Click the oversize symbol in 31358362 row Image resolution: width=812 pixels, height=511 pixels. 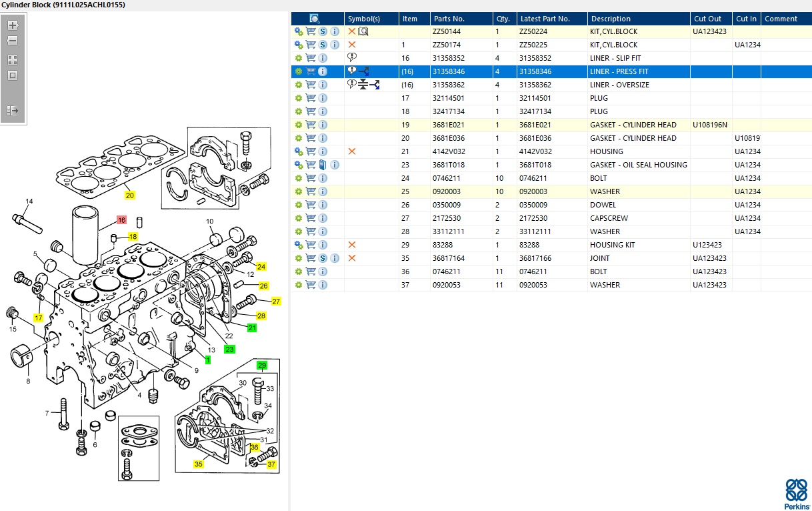click(363, 85)
